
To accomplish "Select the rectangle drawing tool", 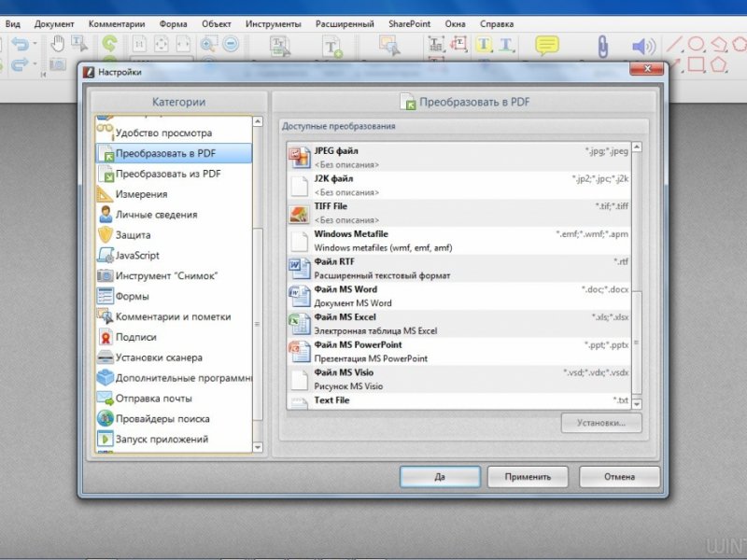I will [x=697, y=64].
